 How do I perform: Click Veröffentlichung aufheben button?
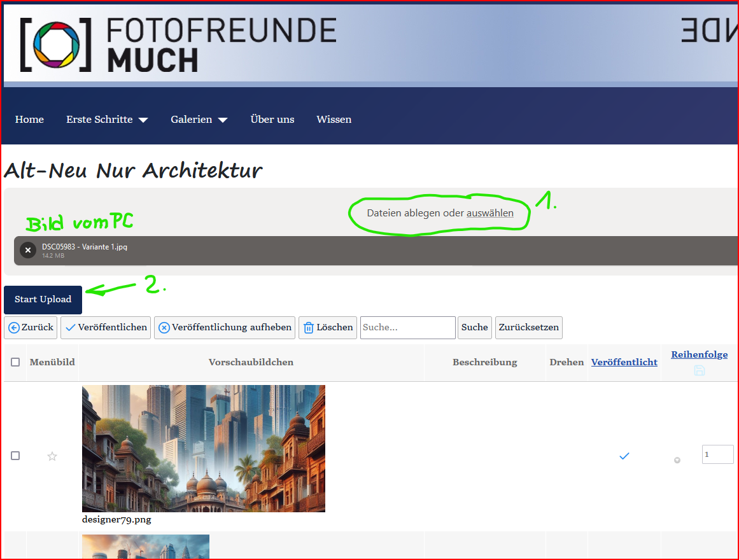[225, 327]
